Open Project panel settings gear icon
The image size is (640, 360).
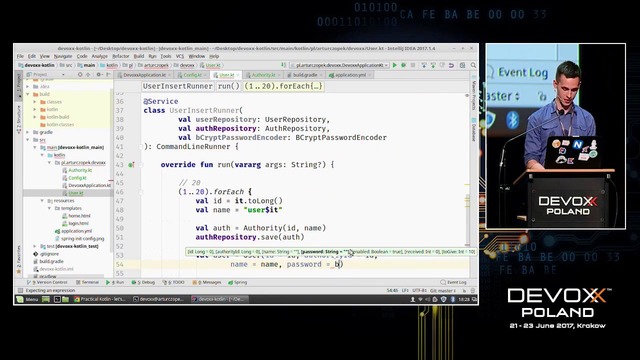pos(99,75)
